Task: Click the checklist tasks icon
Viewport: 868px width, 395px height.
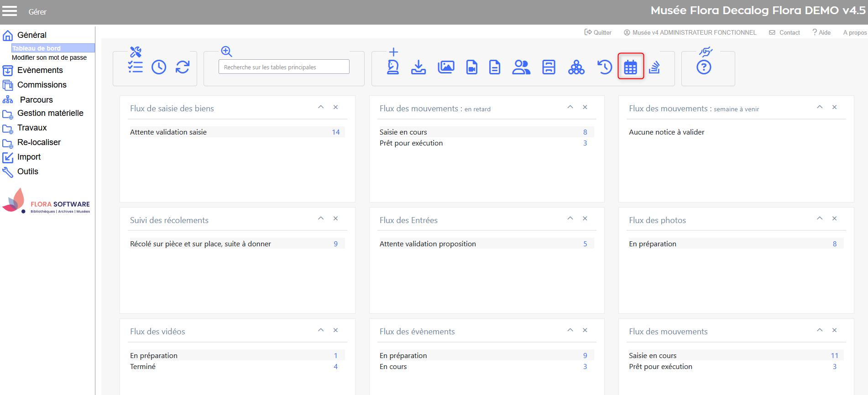Action: coord(135,67)
